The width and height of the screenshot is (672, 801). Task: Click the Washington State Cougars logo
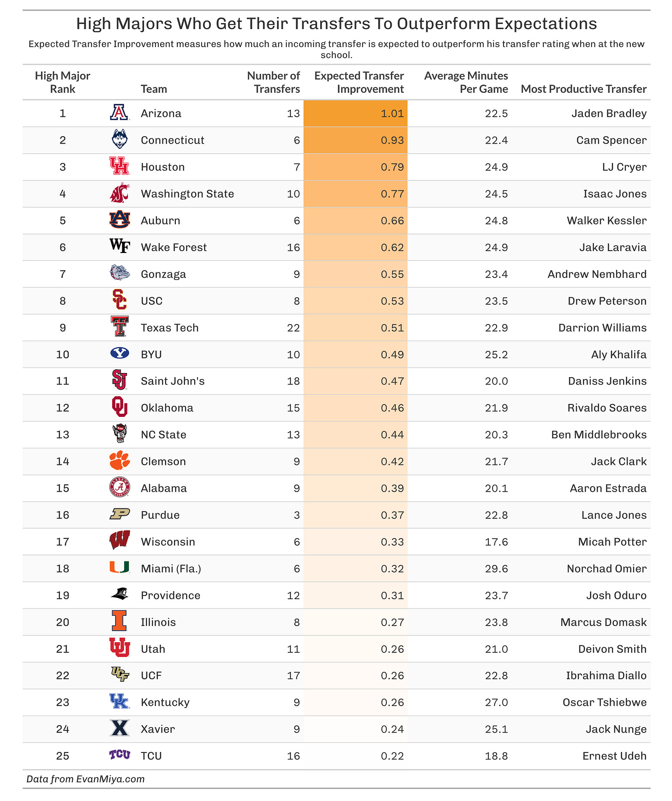(x=120, y=193)
